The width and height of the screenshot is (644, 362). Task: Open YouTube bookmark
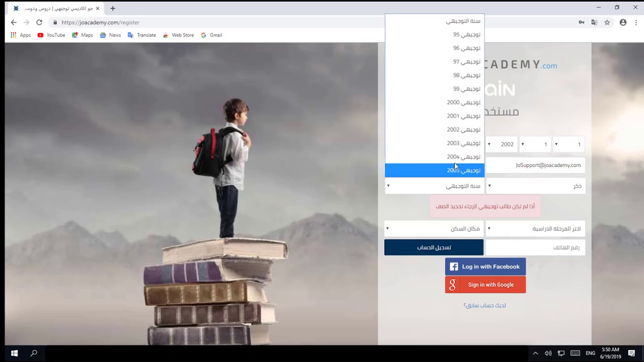(51, 35)
